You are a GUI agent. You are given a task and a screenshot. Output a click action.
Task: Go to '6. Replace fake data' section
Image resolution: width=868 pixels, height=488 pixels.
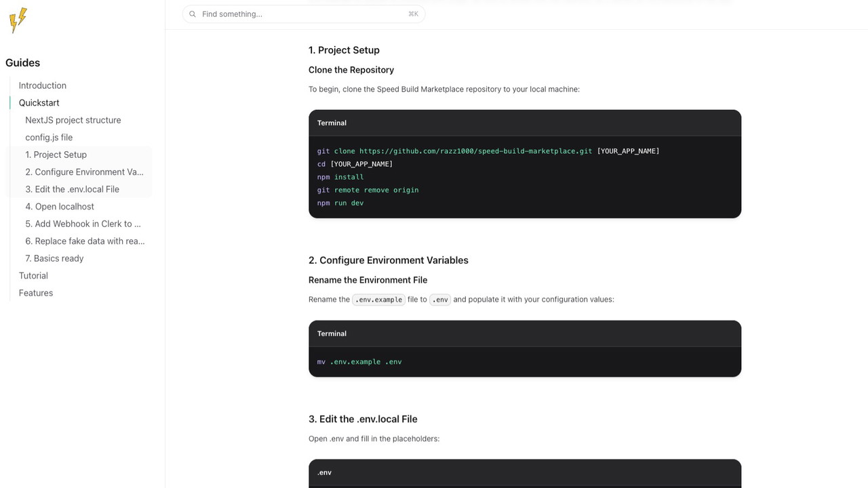(x=85, y=241)
